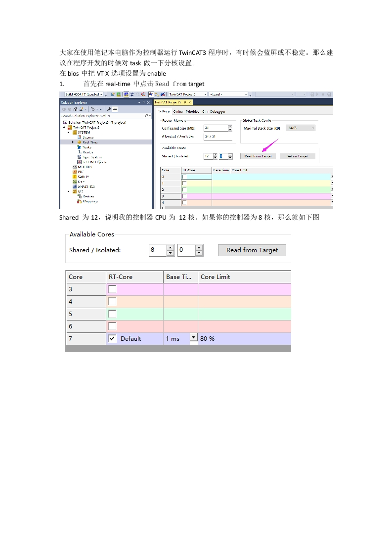The width and height of the screenshot is (392, 555).
Task: Click the pin icon on TwinCAT Project5 tab
Action: [185, 102]
